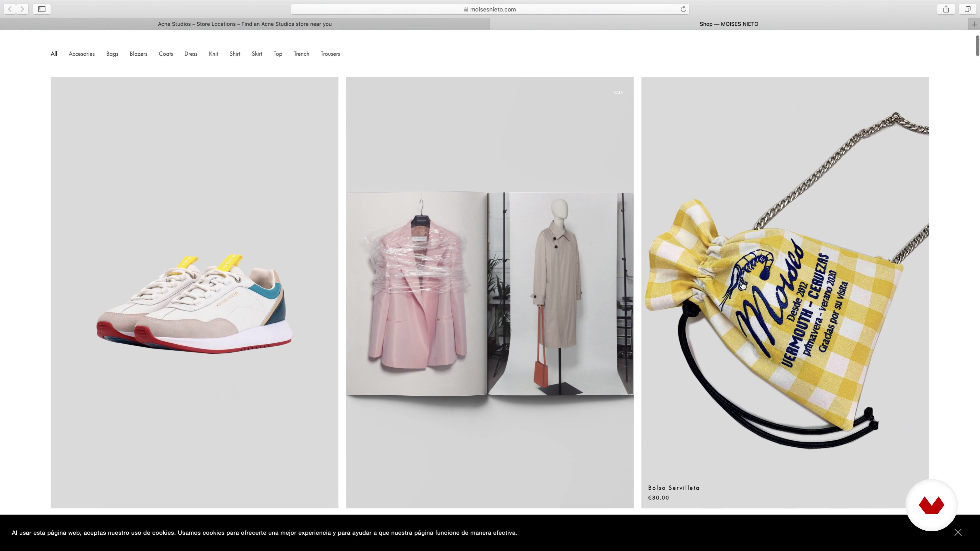Open the Bolso Servilleta product title
The width and height of the screenshot is (980, 551).
click(x=674, y=487)
